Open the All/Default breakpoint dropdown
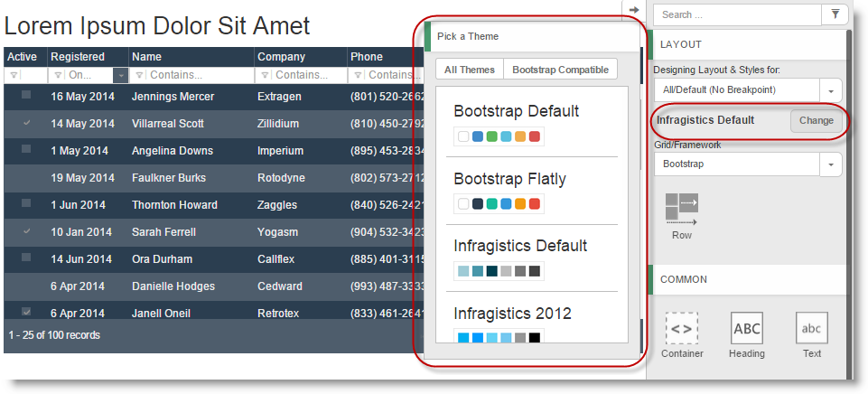The image size is (868, 394). pos(830,90)
